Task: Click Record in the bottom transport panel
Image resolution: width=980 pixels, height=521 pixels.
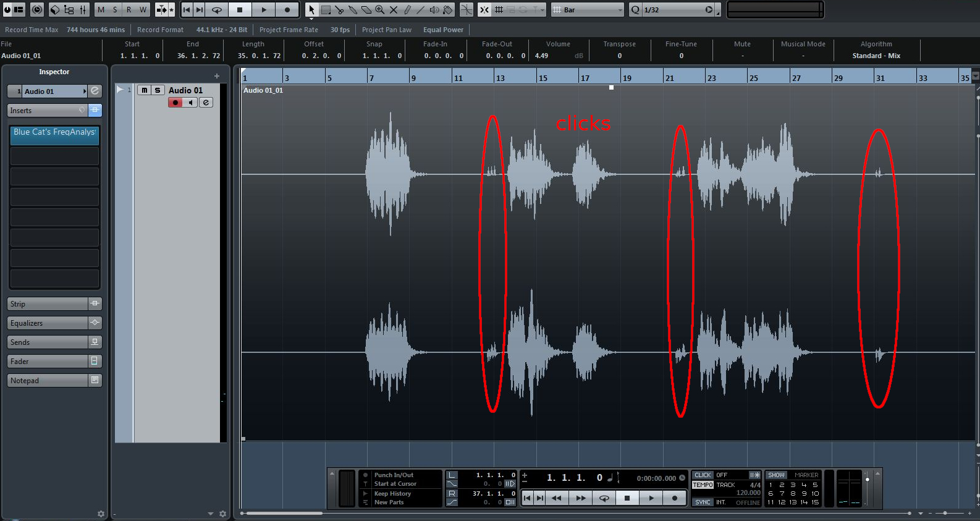Action: 675,498
